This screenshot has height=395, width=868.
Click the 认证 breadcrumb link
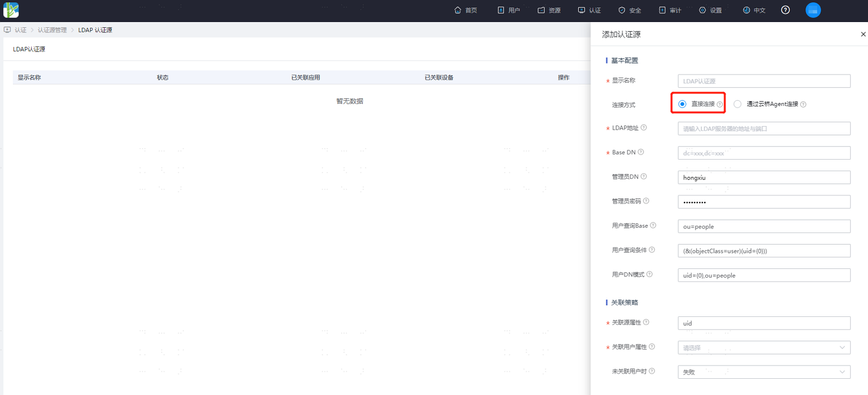21,30
